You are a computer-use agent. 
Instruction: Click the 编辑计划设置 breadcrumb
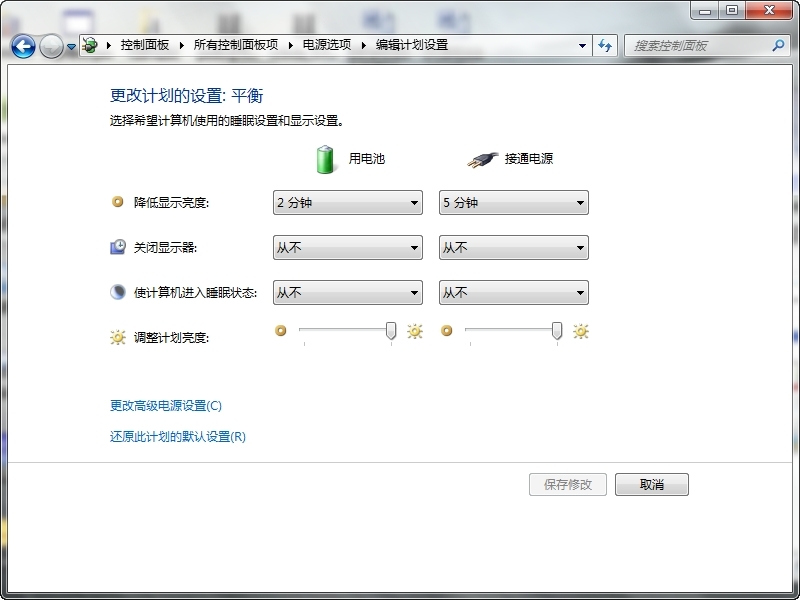point(412,45)
